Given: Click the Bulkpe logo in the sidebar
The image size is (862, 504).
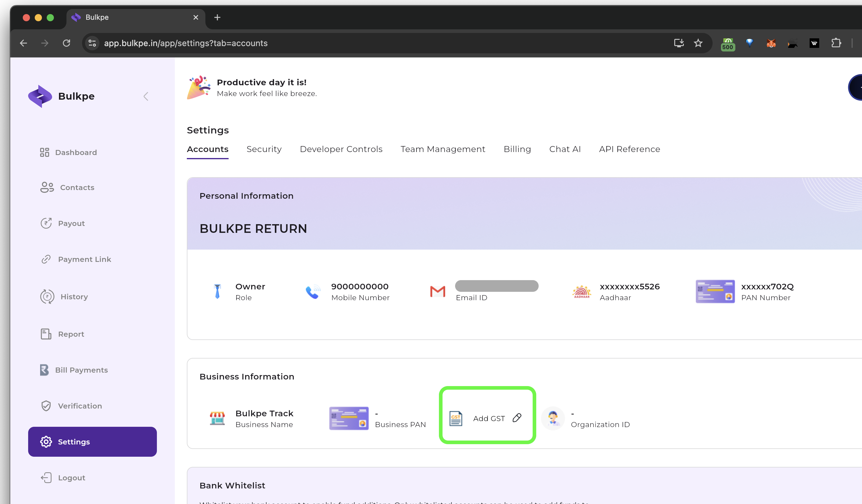Looking at the screenshot, I should (40, 96).
